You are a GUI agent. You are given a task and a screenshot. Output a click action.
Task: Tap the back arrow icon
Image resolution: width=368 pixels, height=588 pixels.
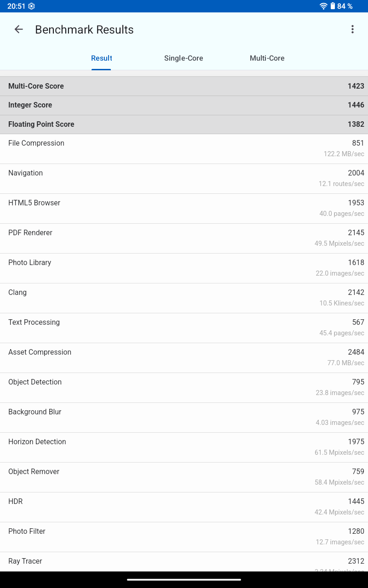[18, 29]
